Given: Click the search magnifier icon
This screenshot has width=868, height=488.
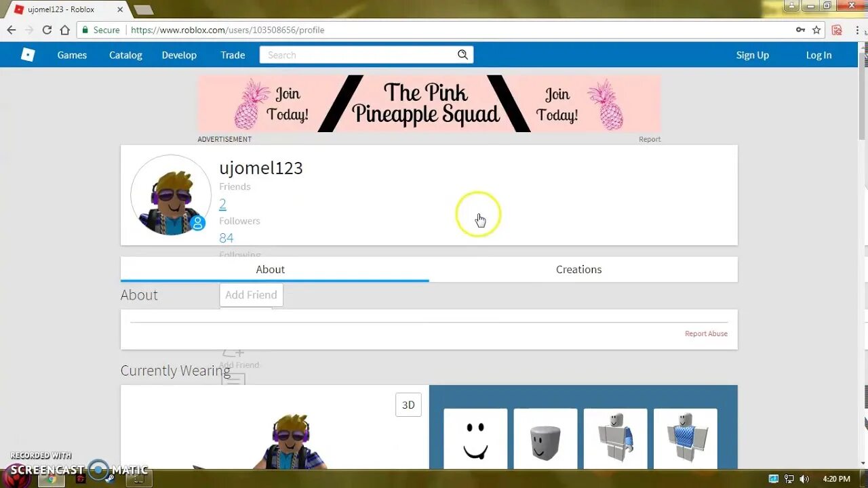Looking at the screenshot, I should [462, 55].
